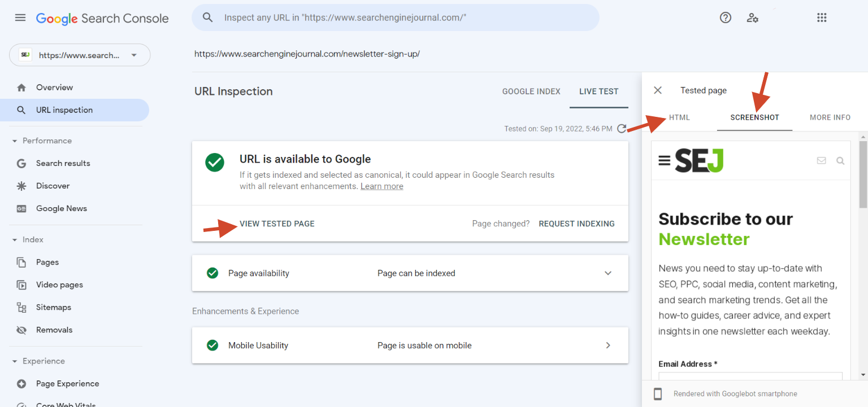Click View Tested Page button
868x407 pixels.
pyautogui.click(x=277, y=224)
